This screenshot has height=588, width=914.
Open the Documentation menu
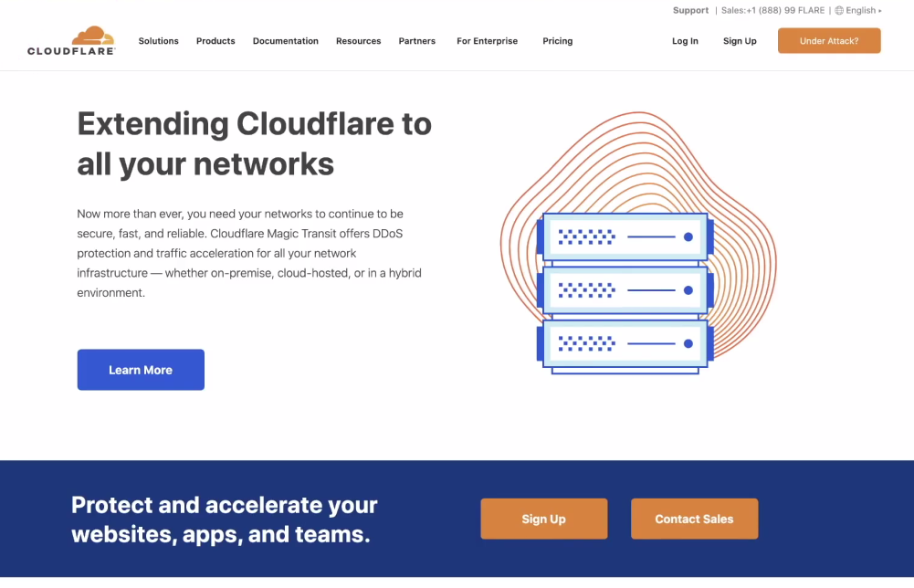coord(286,41)
